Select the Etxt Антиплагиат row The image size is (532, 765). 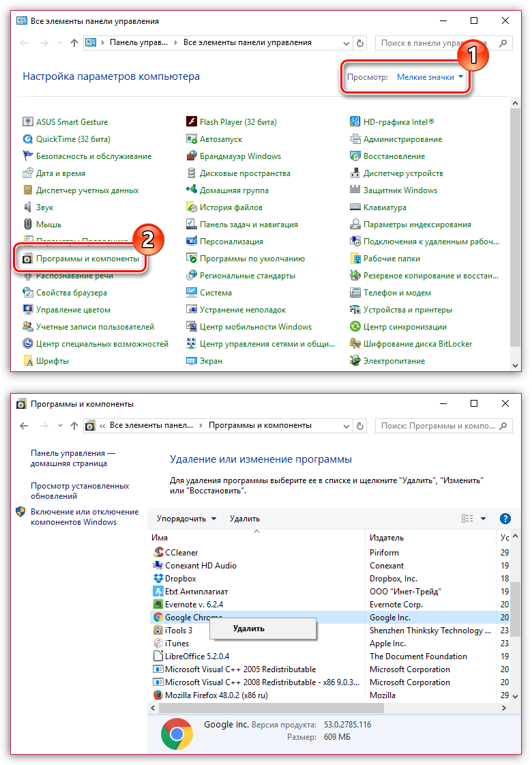coord(329,591)
